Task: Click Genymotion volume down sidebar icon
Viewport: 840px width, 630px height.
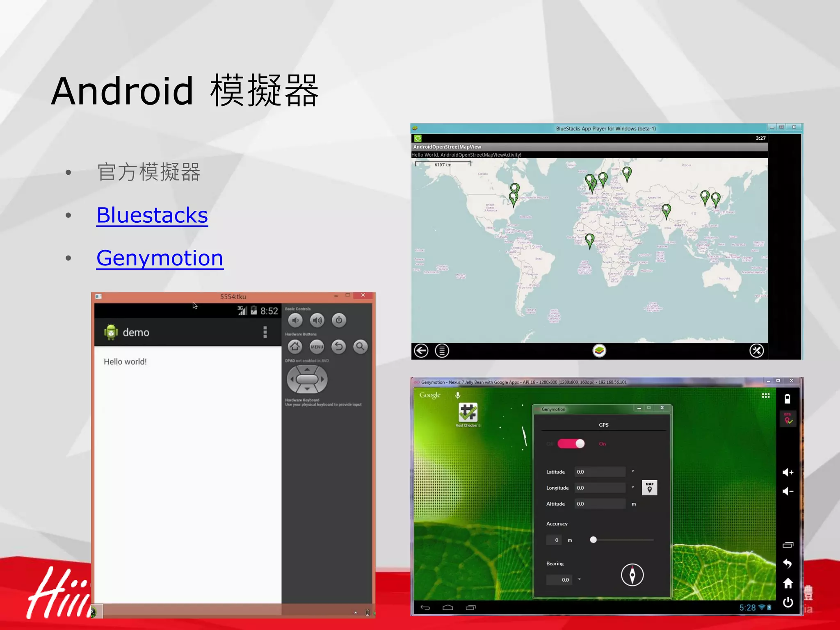Action: tap(788, 491)
